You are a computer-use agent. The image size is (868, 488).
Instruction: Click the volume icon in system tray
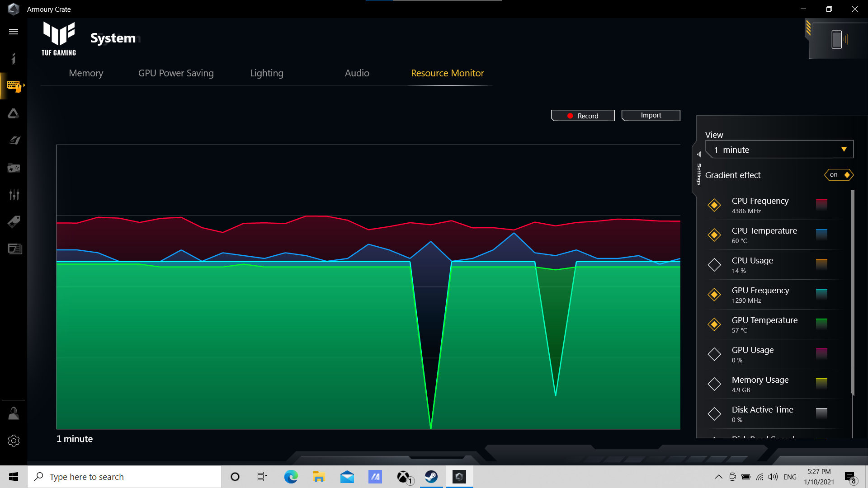click(x=773, y=477)
